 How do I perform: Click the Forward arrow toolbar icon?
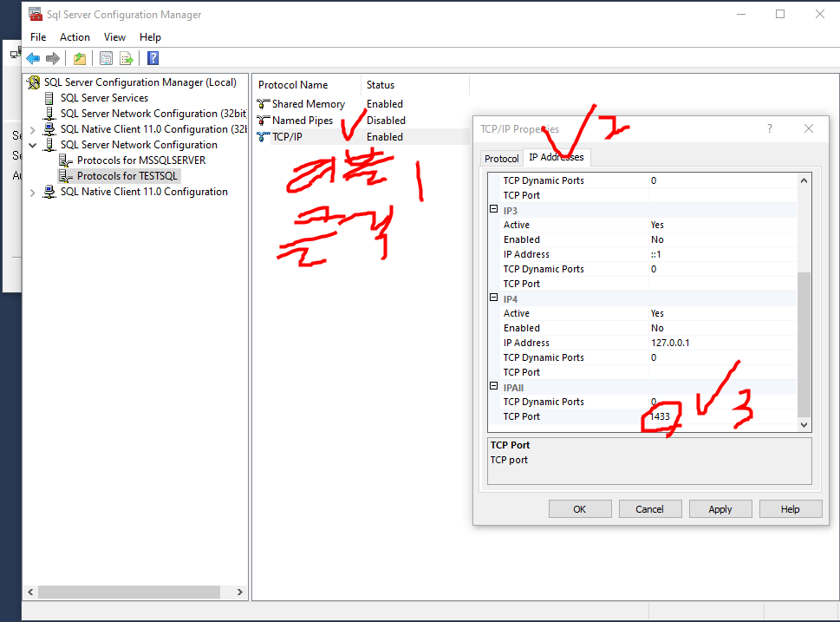coord(53,58)
